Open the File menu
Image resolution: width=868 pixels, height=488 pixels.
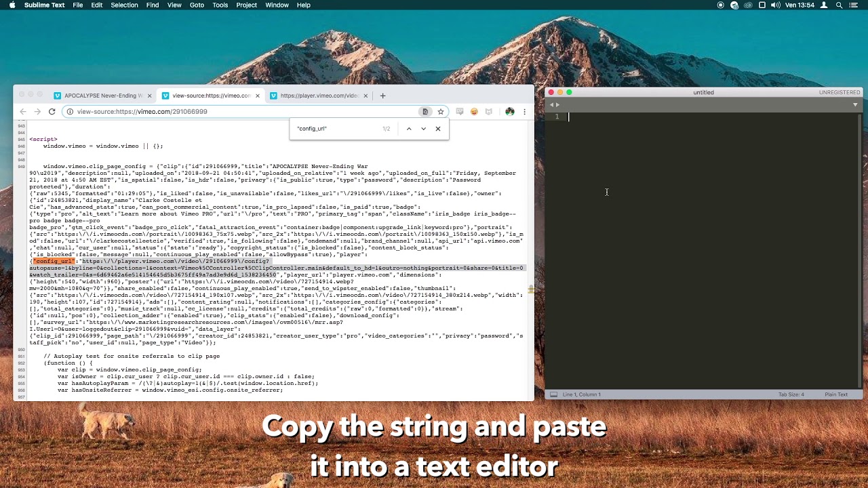78,5
